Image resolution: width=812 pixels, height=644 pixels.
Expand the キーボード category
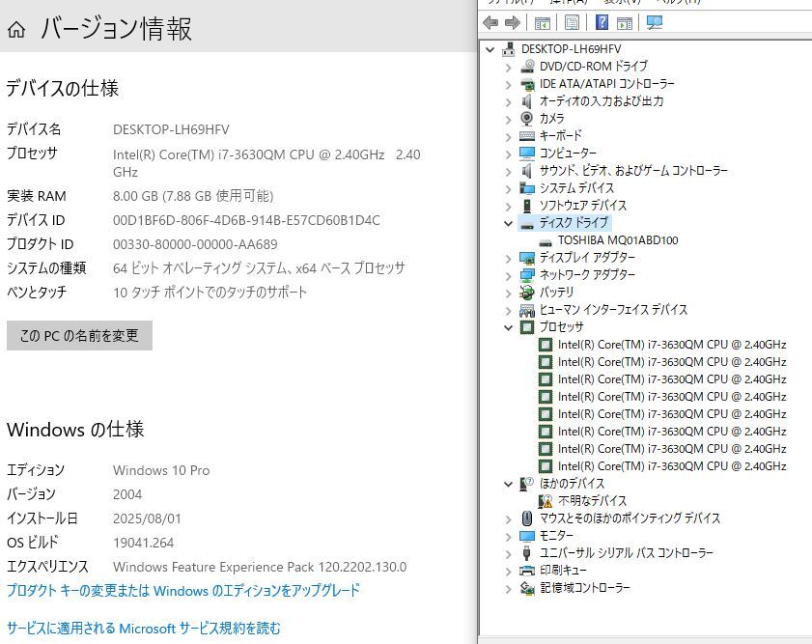pyautogui.click(x=508, y=137)
